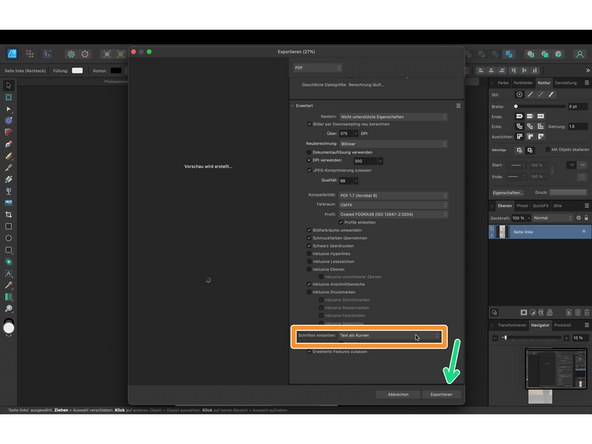
Task: Open the Farbraum CMYK dropdown
Action: 393,205
